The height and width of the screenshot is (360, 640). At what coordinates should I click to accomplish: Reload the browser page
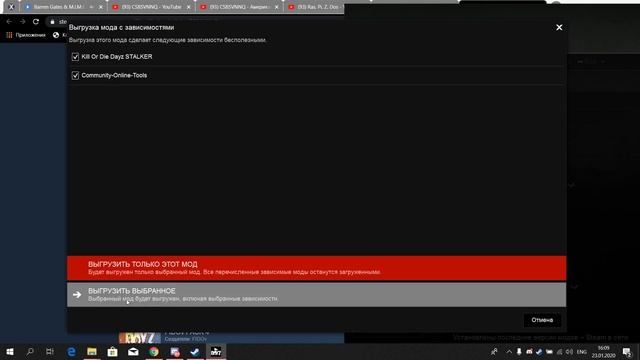[x=36, y=22]
